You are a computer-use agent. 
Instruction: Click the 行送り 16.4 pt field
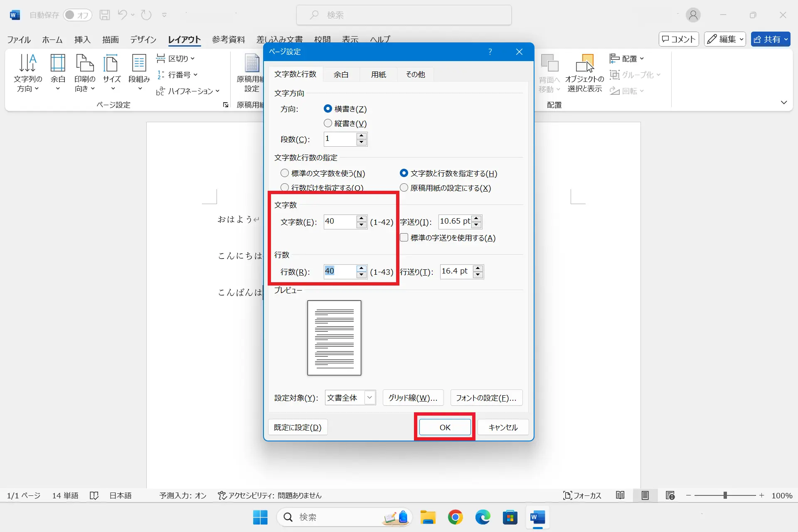[456, 271]
